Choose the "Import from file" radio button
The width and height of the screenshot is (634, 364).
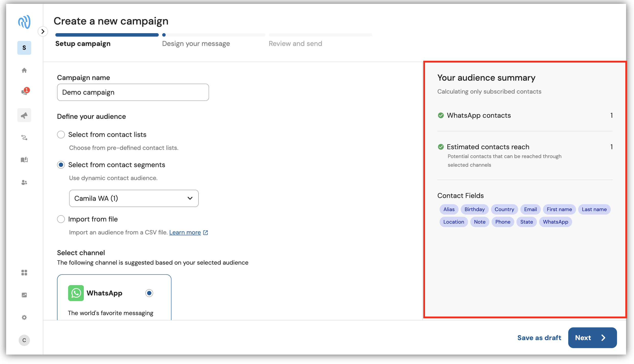click(x=61, y=219)
